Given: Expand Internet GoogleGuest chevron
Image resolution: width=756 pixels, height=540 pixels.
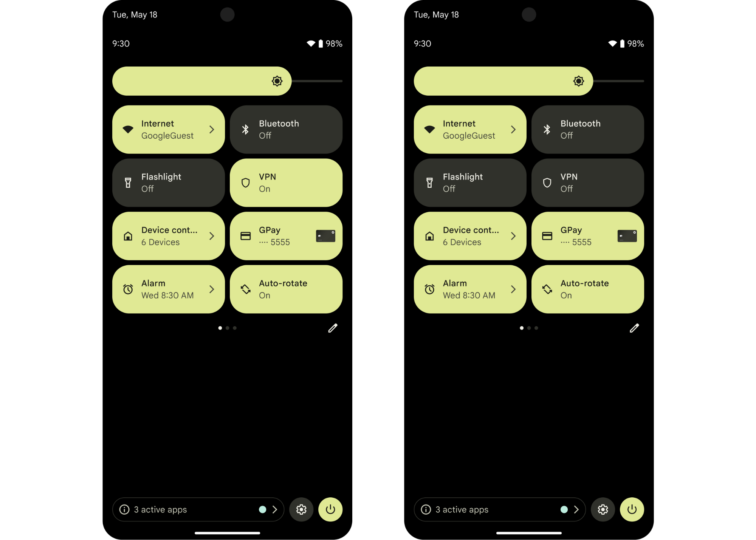Looking at the screenshot, I should [212, 130].
